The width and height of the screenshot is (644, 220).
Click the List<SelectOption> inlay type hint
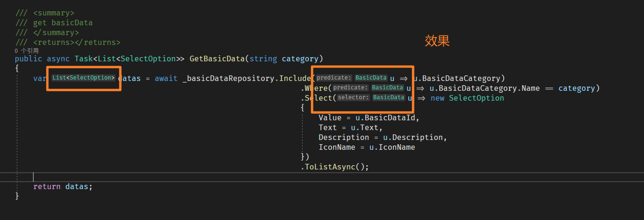(x=84, y=78)
